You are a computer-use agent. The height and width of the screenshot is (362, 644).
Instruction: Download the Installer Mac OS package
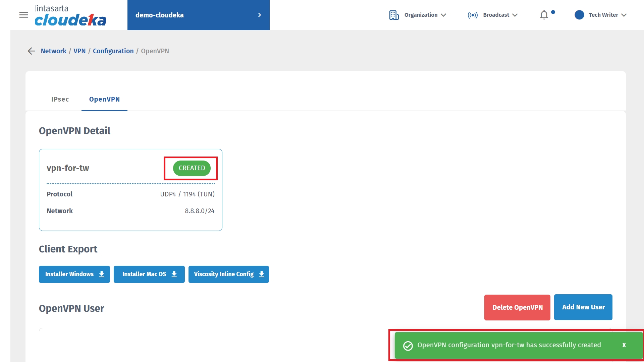(149, 274)
